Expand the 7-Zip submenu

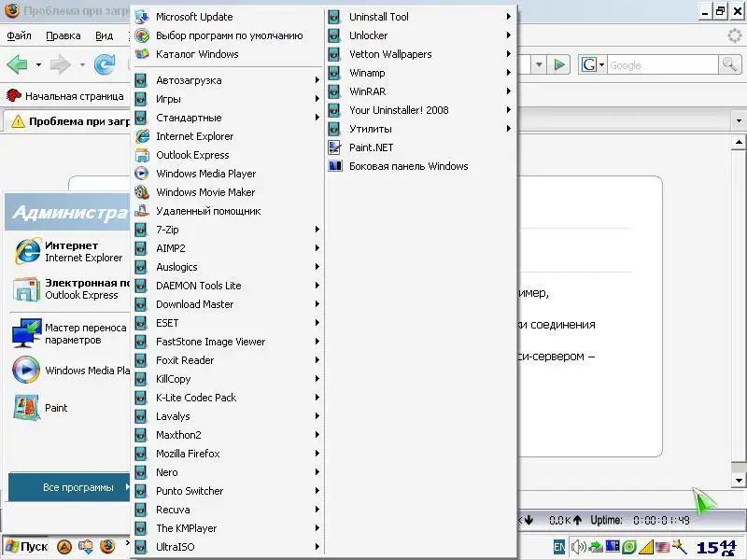click(228, 229)
